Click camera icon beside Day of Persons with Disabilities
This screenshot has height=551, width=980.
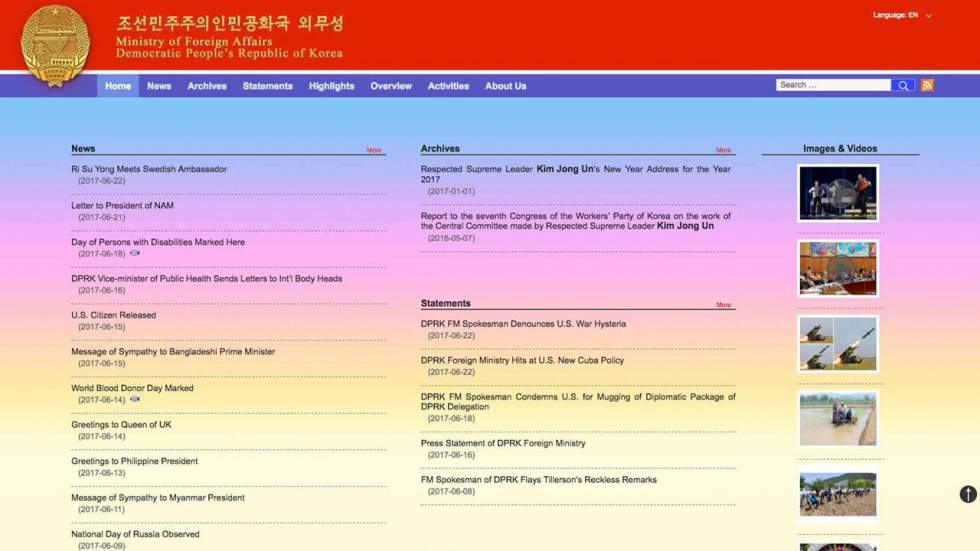tap(135, 254)
